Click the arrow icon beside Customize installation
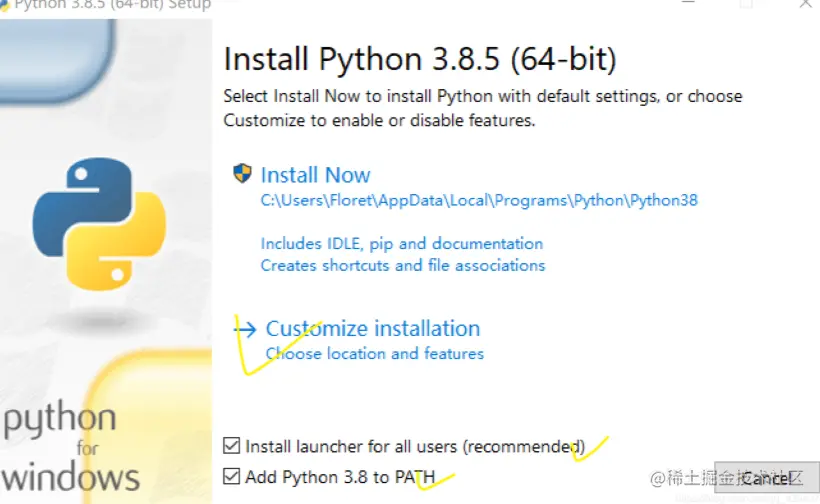The image size is (820, 504). [245, 329]
